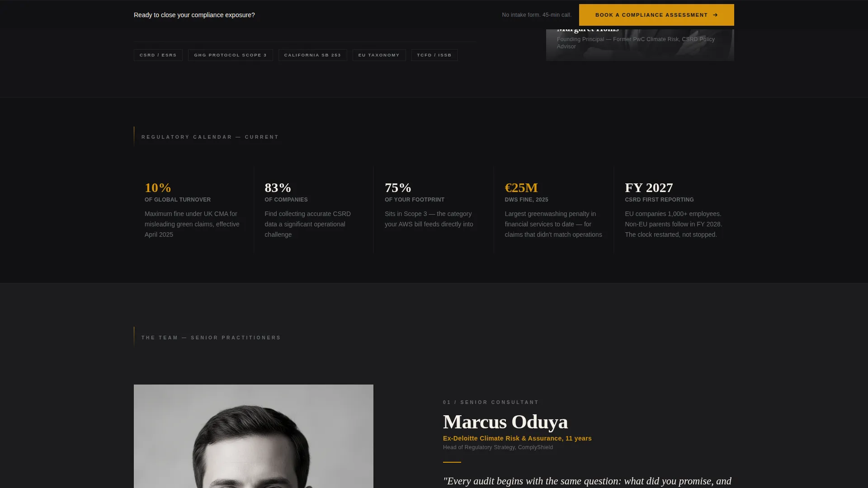The image size is (868, 488).
Task: Click the FY 2027 reporting figure
Action: [x=649, y=188]
